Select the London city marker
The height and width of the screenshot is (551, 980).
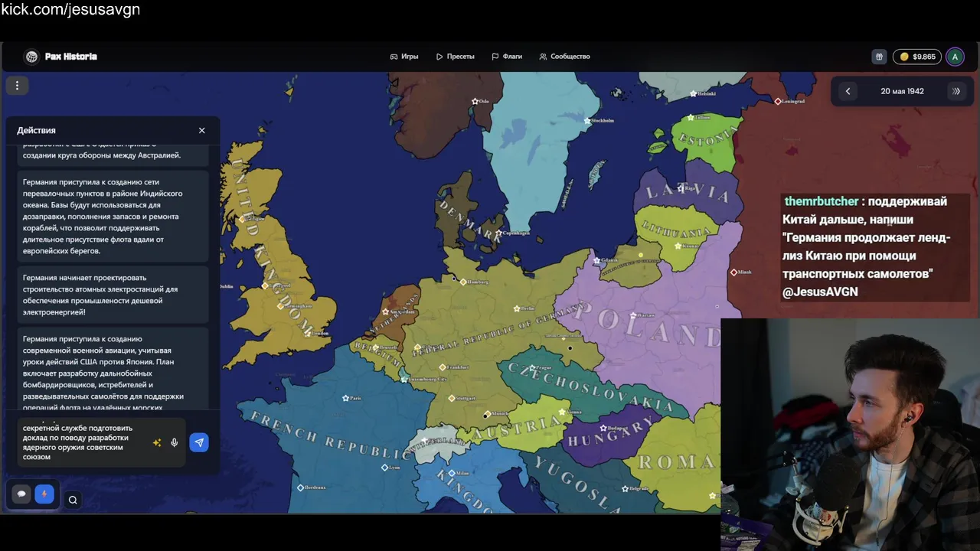[x=309, y=333]
